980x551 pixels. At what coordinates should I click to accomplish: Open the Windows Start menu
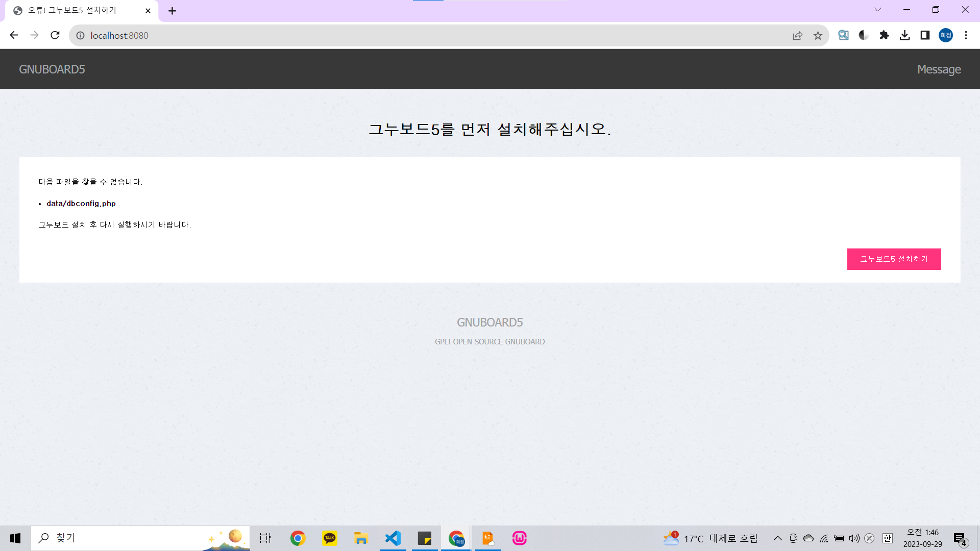click(15, 538)
